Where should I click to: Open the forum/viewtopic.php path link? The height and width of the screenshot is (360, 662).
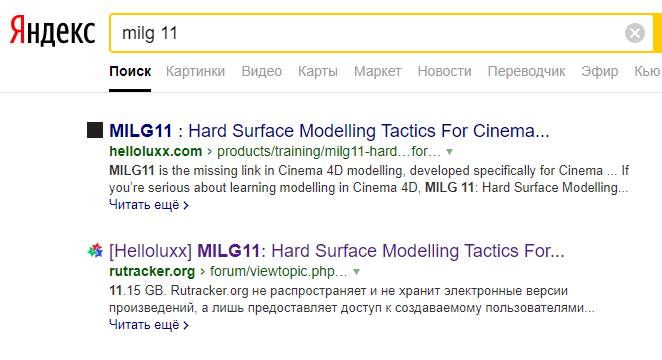(x=278, y=271)
